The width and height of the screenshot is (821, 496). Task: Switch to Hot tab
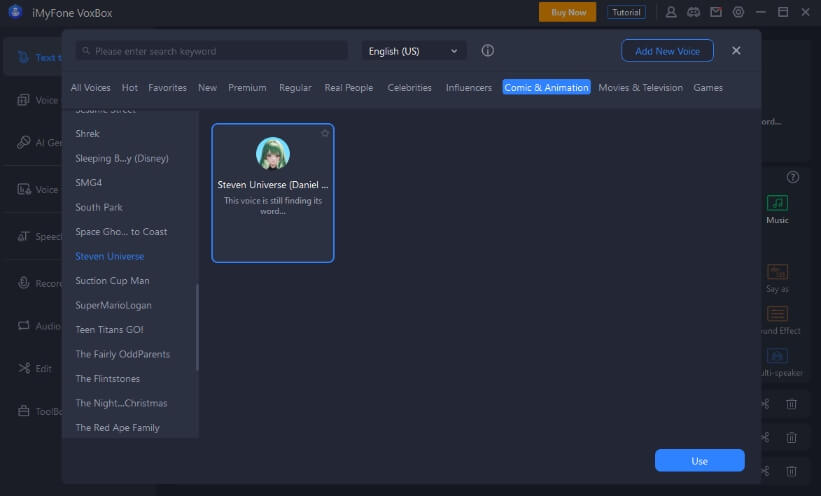[x=129, y=87]
